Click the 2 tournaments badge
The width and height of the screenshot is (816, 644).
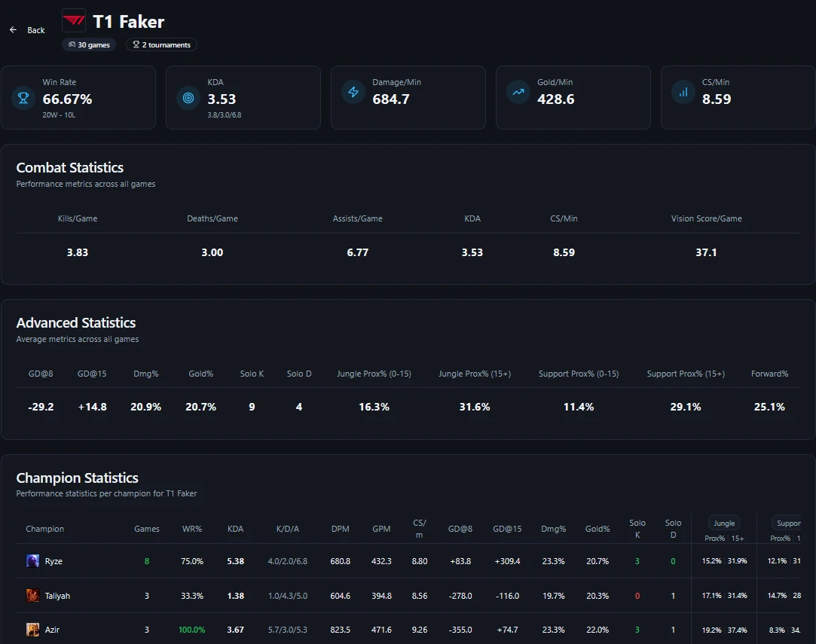coord(161,44)
